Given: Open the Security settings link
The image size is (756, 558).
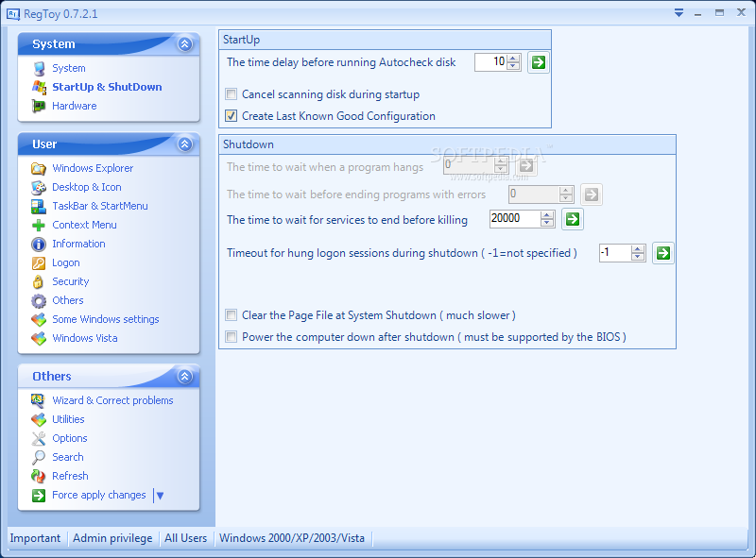Looking at the screenshot, I should click(70, 282).
